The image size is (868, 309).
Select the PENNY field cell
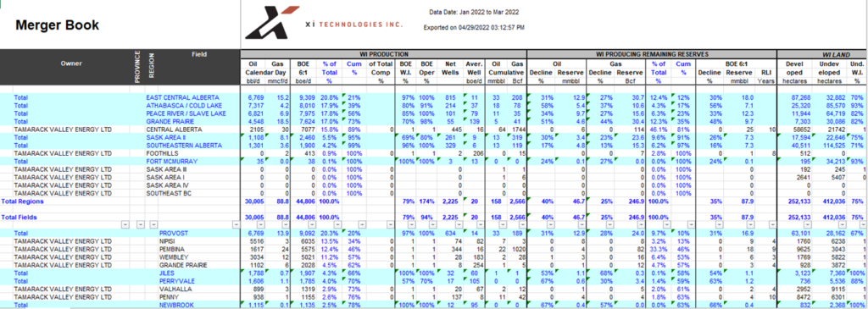click(x=169, y=296)
